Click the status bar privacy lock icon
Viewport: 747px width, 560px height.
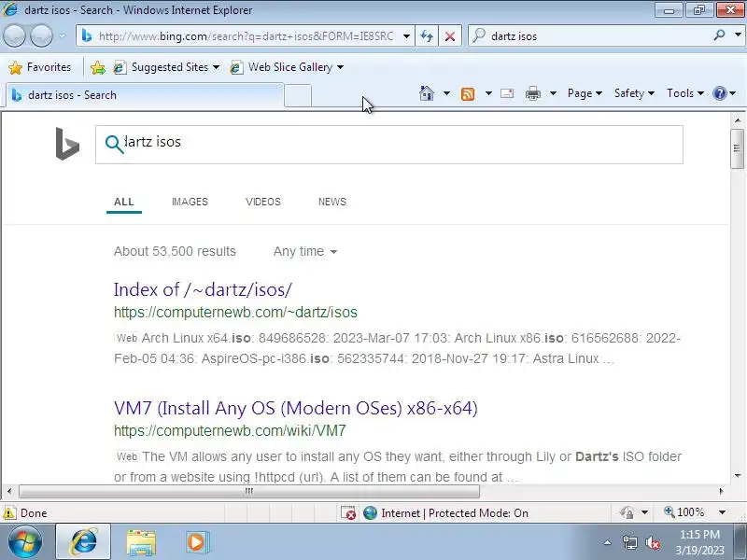click(627, 512)
